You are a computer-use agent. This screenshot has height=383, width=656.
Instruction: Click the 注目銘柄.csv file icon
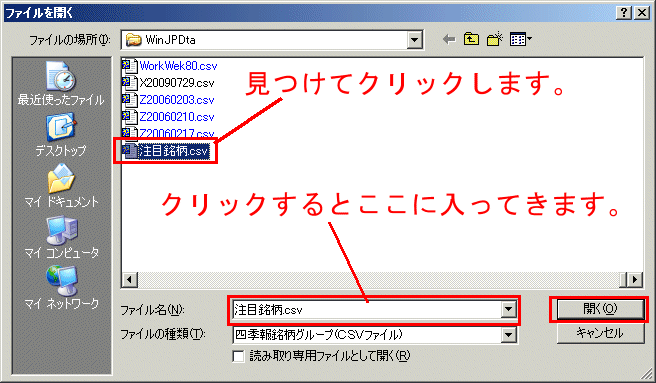(129, 151)
